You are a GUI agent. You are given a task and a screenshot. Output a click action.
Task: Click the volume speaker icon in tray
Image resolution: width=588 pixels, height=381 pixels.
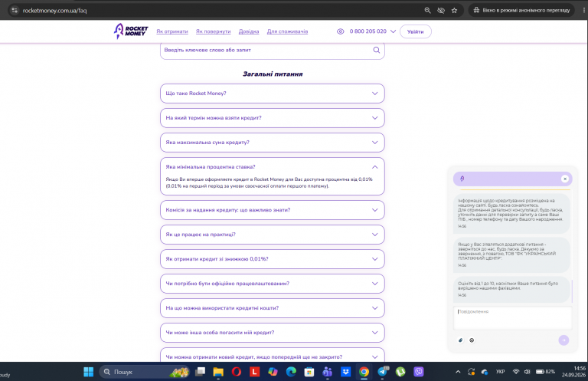[528, 372]
